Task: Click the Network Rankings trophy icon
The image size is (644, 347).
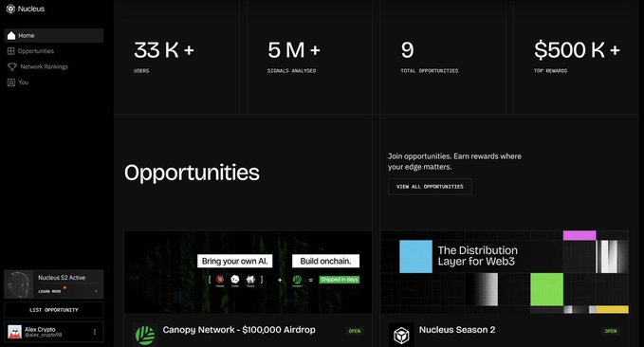Action: pyautogui.click(x=12, y=66)
